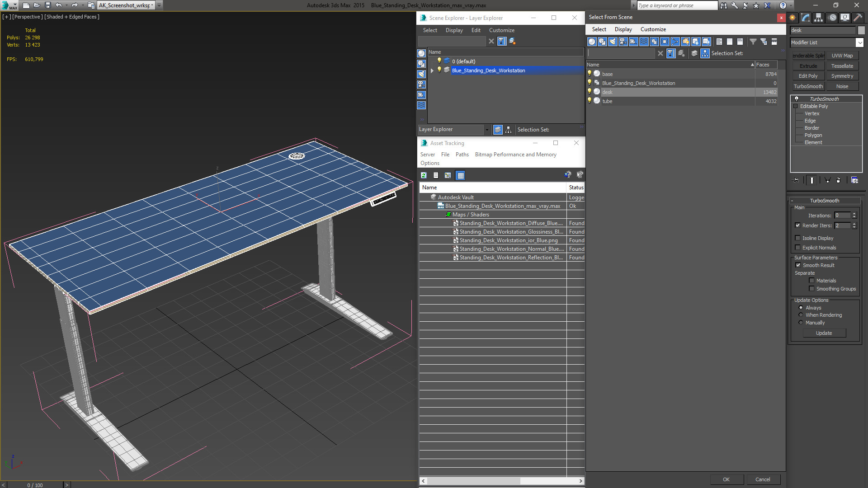The width and height of the screenshot is (868, 488).
Task: Open the Display tab in Select From Scene
Action: [x=623, y=28]
